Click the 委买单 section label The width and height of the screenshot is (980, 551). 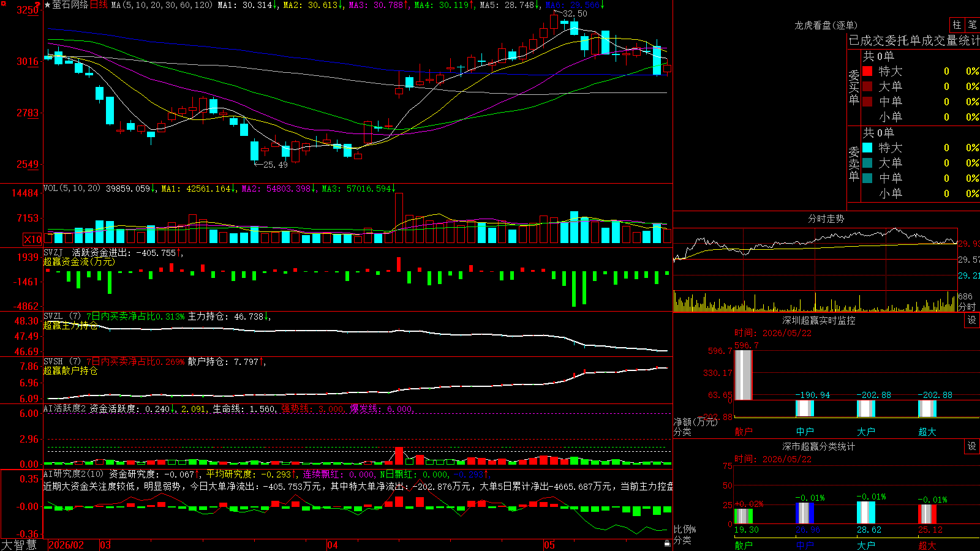tap(854, 86)
